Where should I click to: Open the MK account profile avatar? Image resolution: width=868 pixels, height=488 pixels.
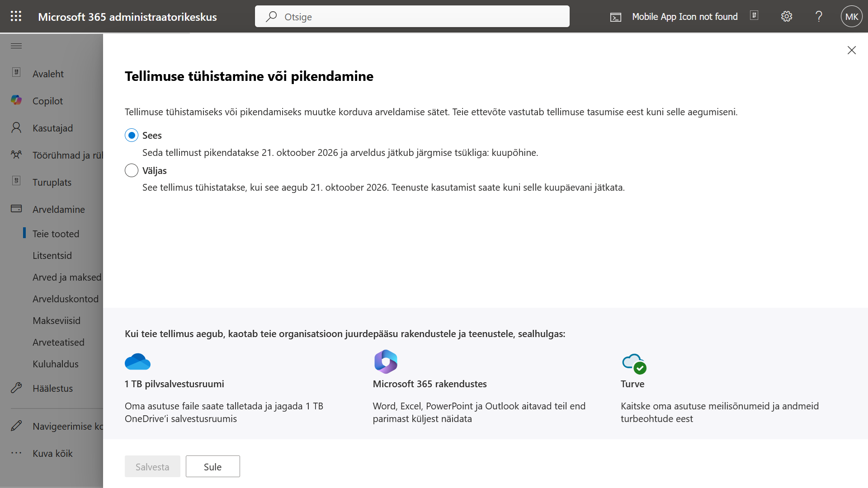pyautogui.click(x=851, y=17)
